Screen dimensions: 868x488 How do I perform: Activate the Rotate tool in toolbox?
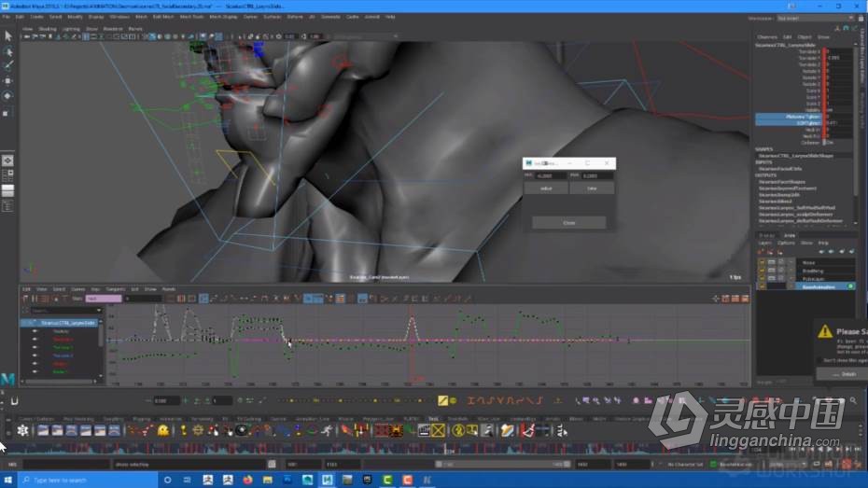7,96
